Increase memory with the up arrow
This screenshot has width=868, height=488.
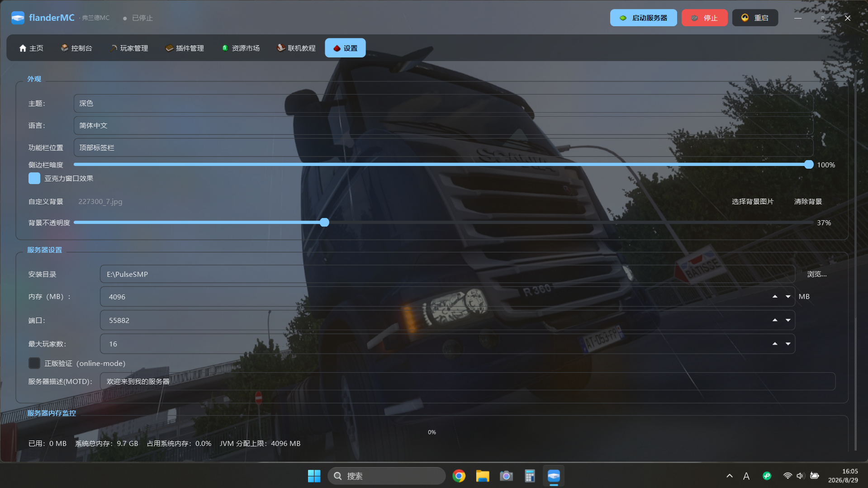[x=775, y=296]
